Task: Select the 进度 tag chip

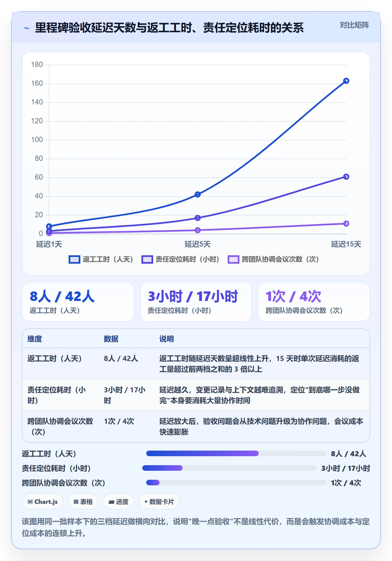Action: pos(118,502)
